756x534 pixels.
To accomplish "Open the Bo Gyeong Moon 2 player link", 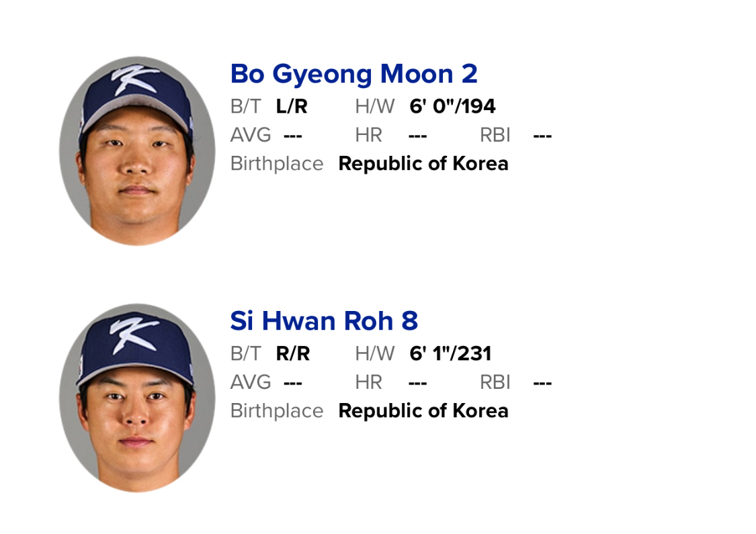I will (353, 75).
